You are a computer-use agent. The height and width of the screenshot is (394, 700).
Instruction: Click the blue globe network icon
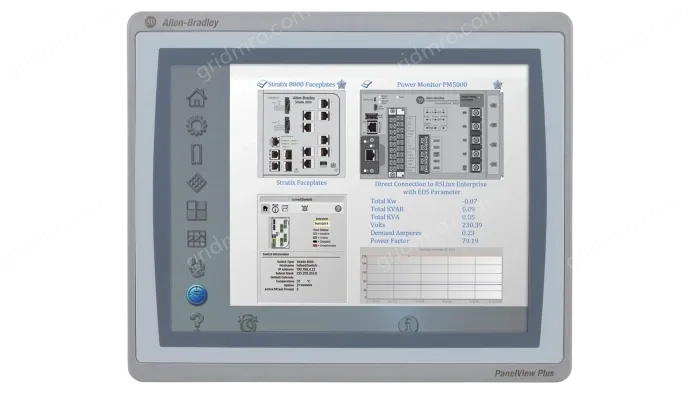pos(197,295)
